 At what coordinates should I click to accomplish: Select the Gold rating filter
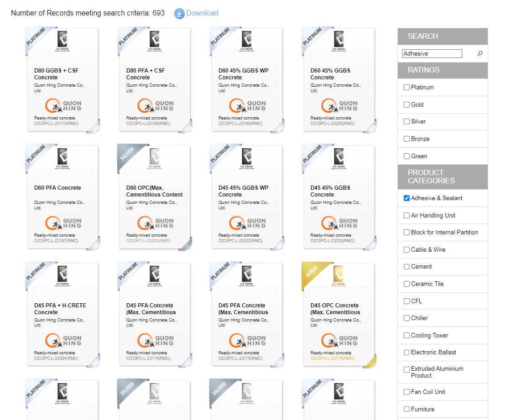tap(407, 105)
